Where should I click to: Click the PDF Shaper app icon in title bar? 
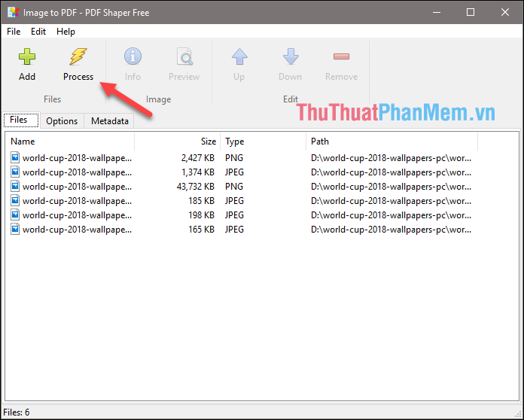(14, 12)
